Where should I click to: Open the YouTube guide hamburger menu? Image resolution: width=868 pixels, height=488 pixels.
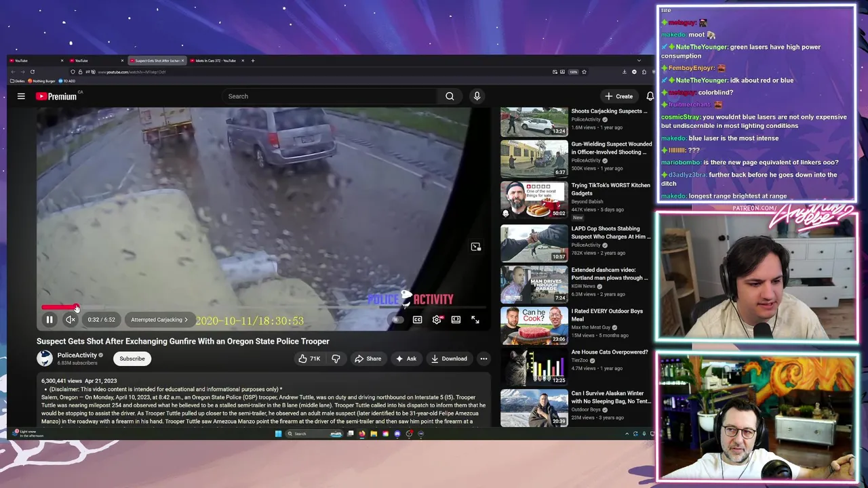[21, 96]
